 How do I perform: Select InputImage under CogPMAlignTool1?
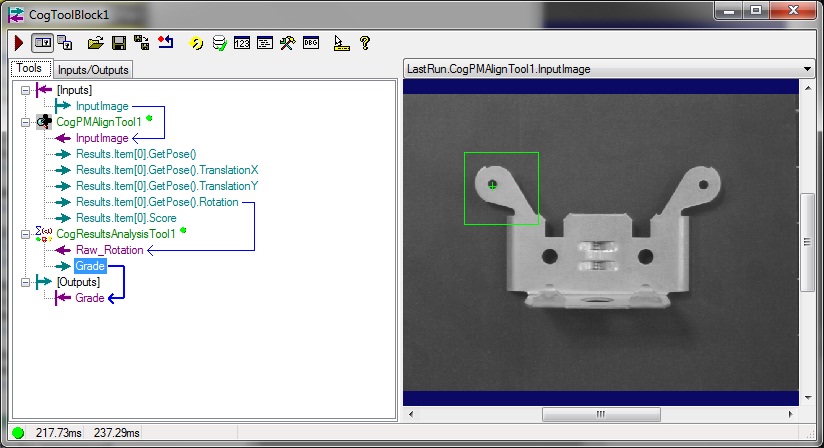click(102, 138)
